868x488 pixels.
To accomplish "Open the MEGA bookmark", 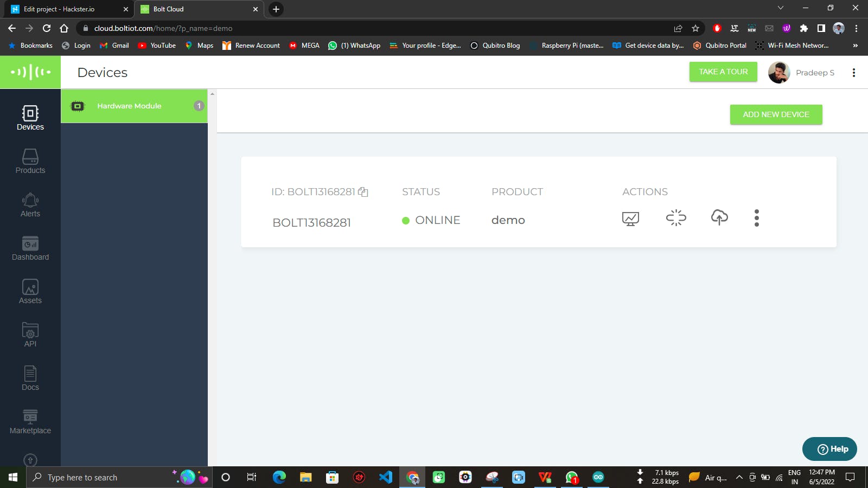I will pyautogui.click(x=304, y=46).
